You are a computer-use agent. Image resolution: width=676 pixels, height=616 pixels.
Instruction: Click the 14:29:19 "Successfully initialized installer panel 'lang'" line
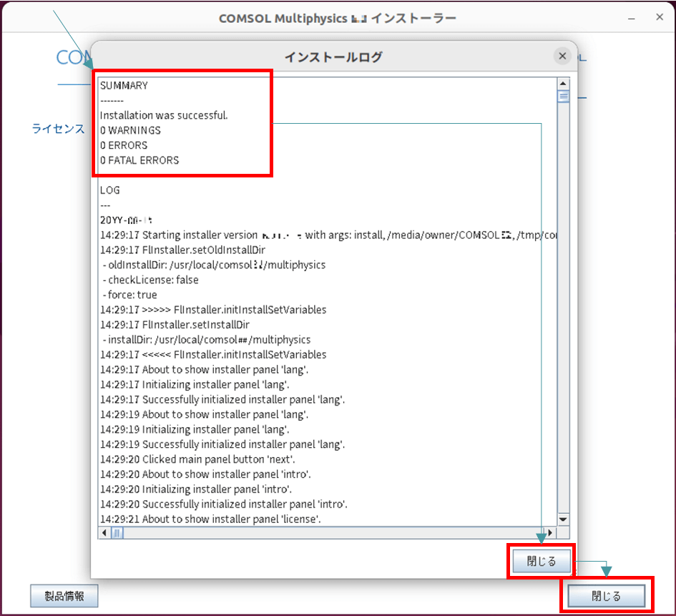[222, 444]
